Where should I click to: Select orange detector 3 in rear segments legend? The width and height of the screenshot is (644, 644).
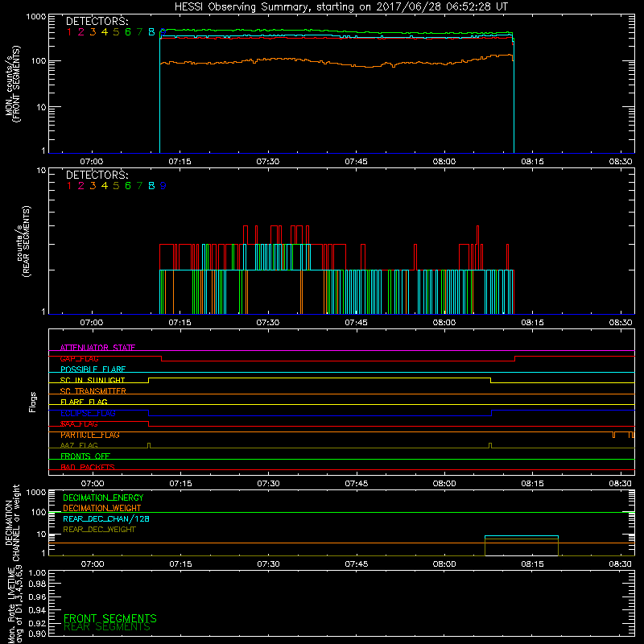coord(93,186)
